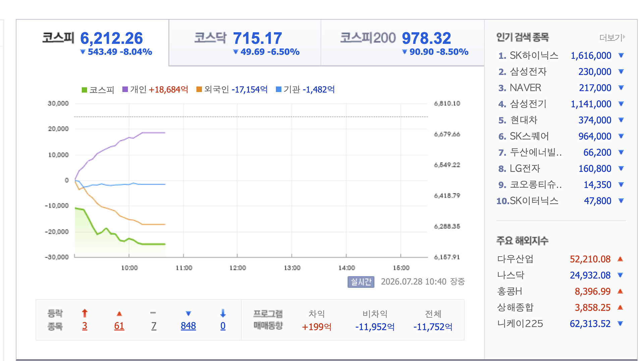Click the orange 외국인 legend swatch
This screenshot has width=644, height=361.
(x=199, y=89)
